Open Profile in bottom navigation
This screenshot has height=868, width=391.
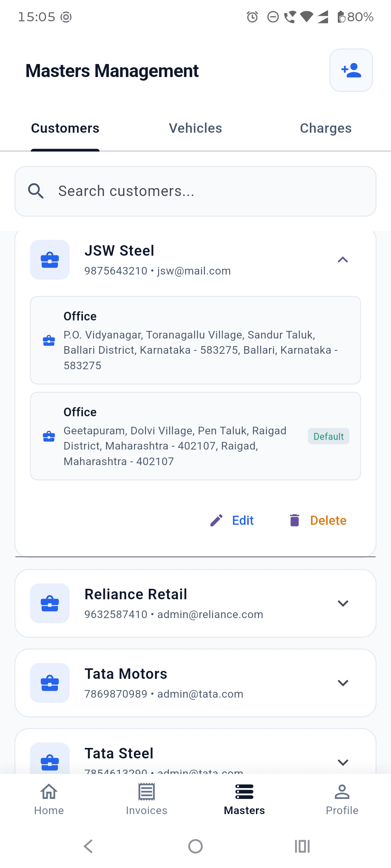[x=342, y=799]
